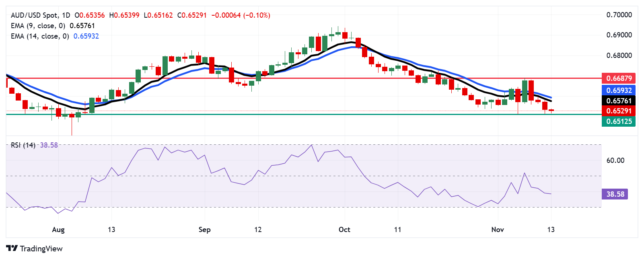Click the purple 38.58 RSI value tag
The height and width of the screenshot is (259, 644).
click(615, 194)
